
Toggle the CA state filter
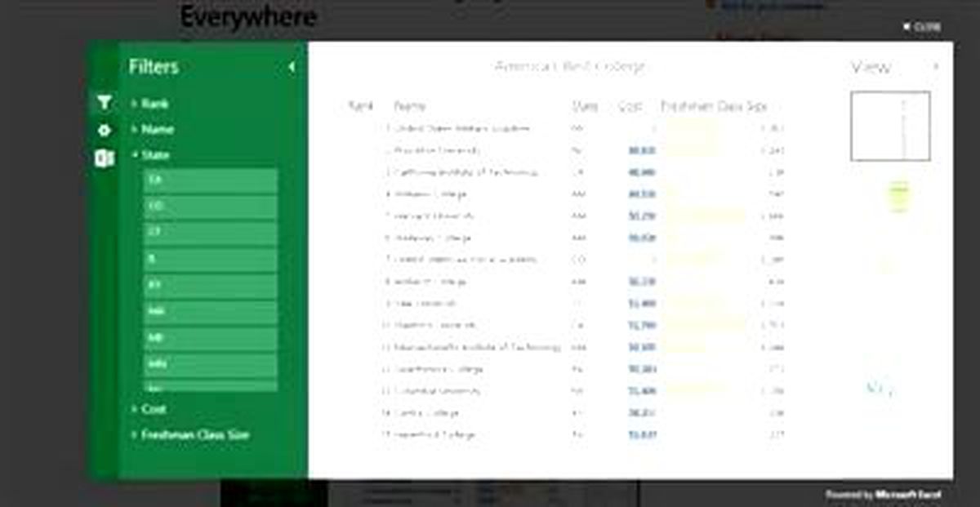[211, 180]
